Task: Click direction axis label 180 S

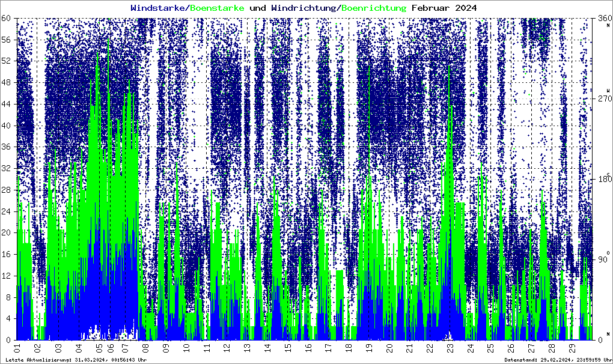Action: click(x=605, y=177)
